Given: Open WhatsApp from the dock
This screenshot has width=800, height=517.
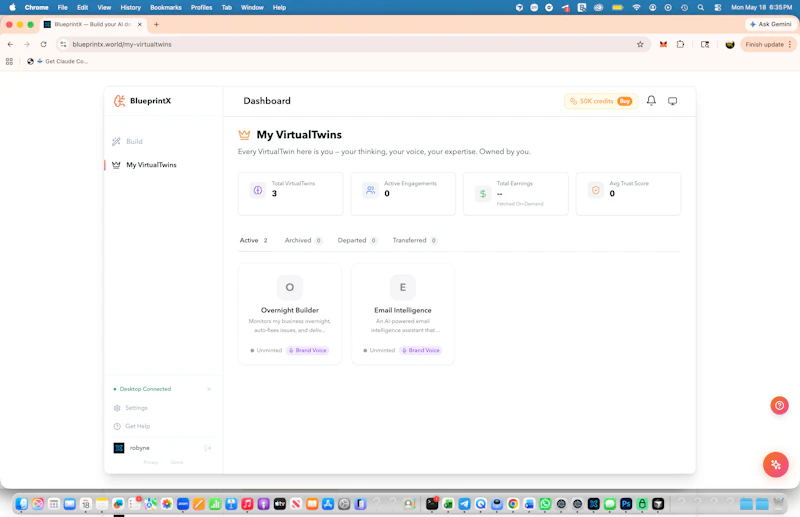Looking at the screenshot, I should tap(545, 504).
